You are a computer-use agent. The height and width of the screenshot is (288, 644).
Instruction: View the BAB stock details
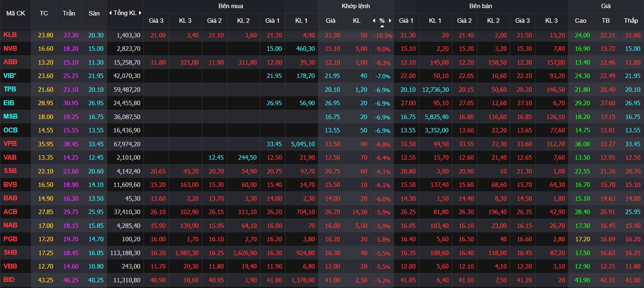[x=10, y=198]
